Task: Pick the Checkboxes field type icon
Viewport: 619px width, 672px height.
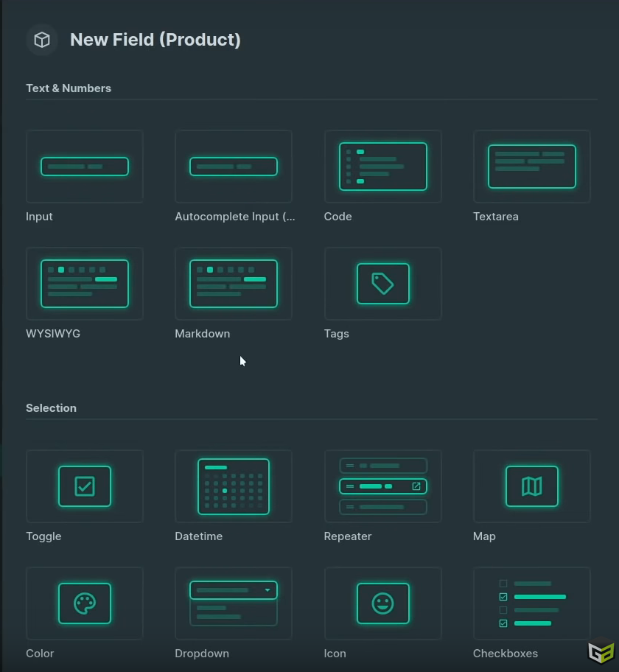Action: point(531,603)
